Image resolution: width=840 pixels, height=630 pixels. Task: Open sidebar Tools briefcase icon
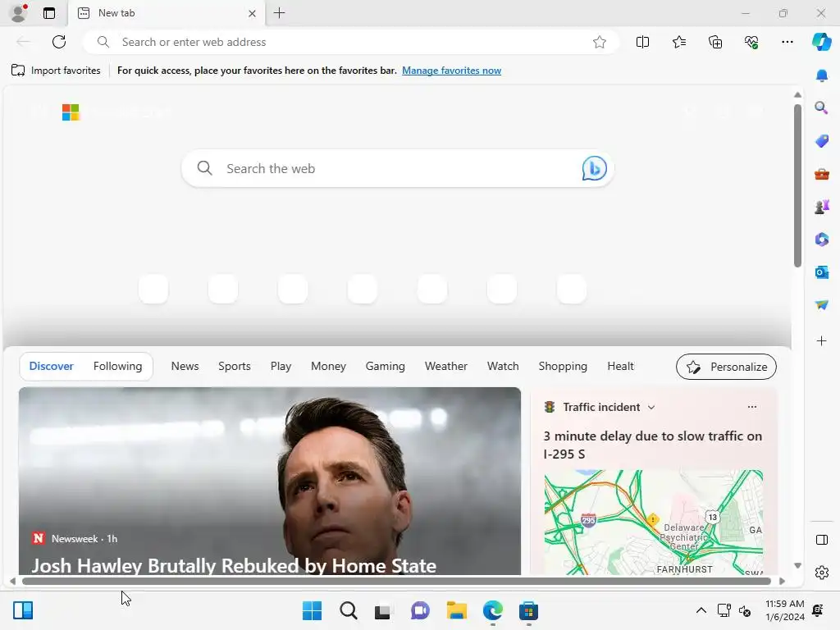821,174
